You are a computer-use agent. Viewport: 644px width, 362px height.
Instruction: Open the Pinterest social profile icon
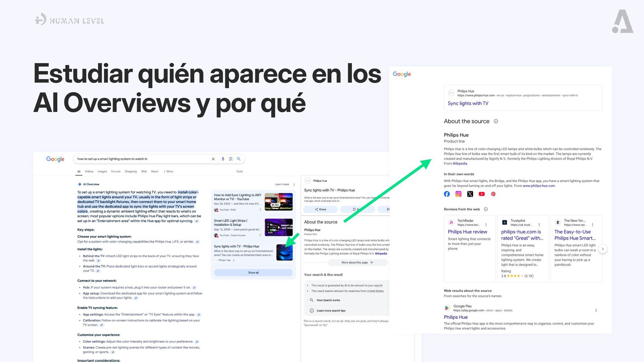point(493,194)
